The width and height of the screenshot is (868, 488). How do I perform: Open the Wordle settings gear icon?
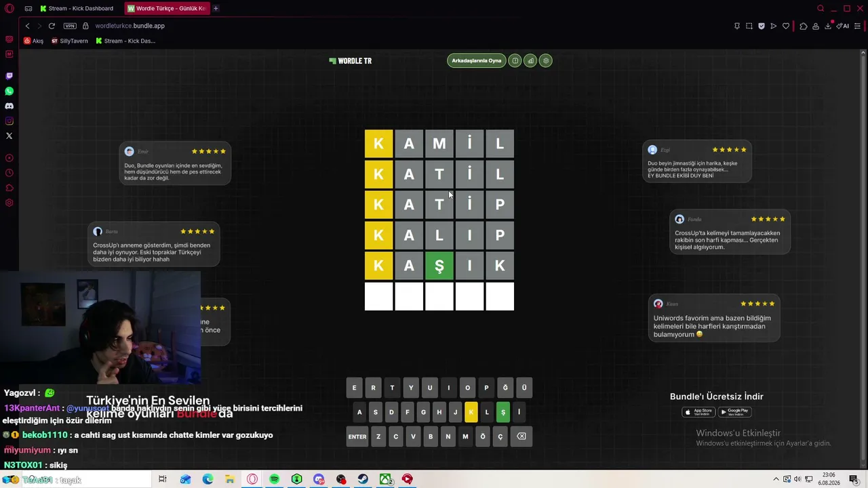[546, 61]
